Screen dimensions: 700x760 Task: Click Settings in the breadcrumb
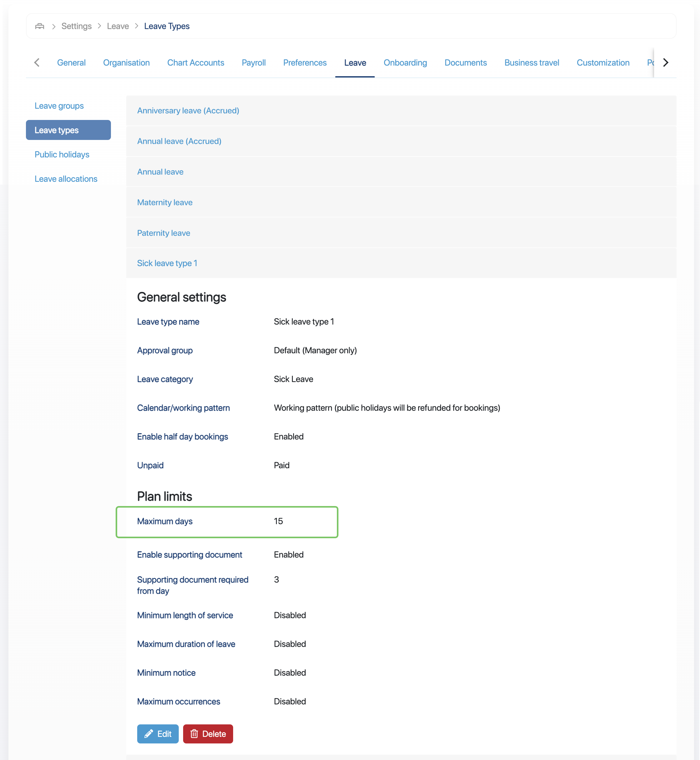coord(77,26)
